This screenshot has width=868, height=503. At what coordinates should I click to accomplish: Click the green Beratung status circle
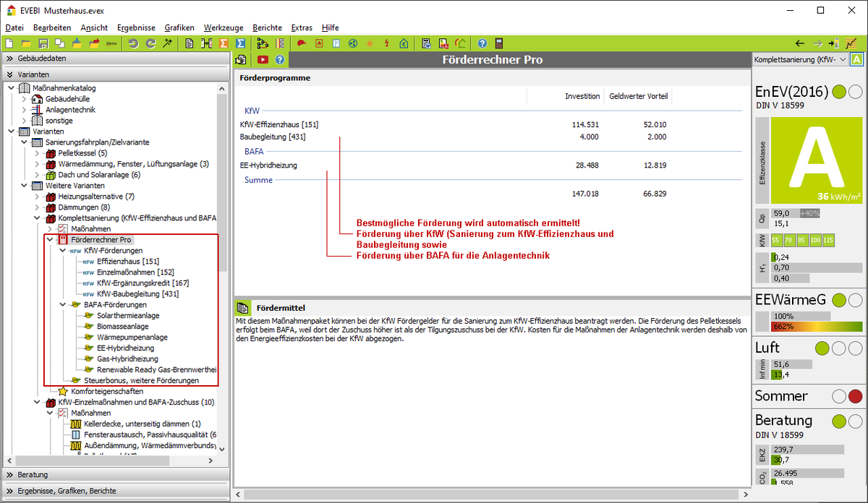839,421
